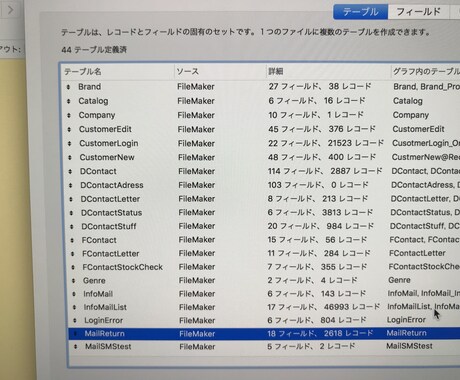Click the reorder handle of CustomerLogin row
Viewport: 460px width, 380px height.
tap(69, 143)
